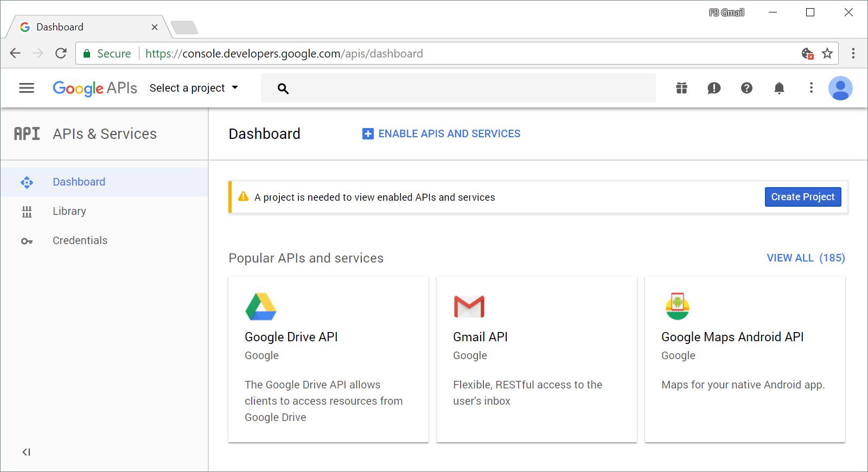Reload the page with refresh icon
868x472 pixels.
point(61,53)
